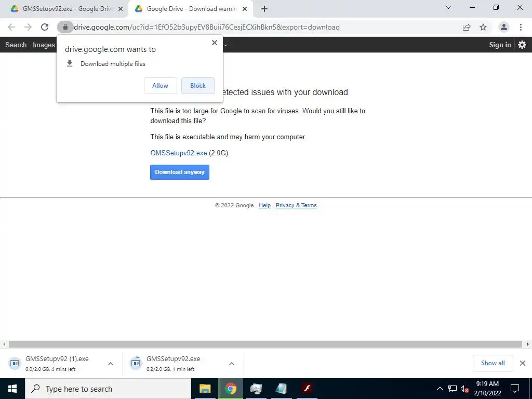Click the download icon in permission popup
This screenshot has width=532, height=399.
pos(70,63)
